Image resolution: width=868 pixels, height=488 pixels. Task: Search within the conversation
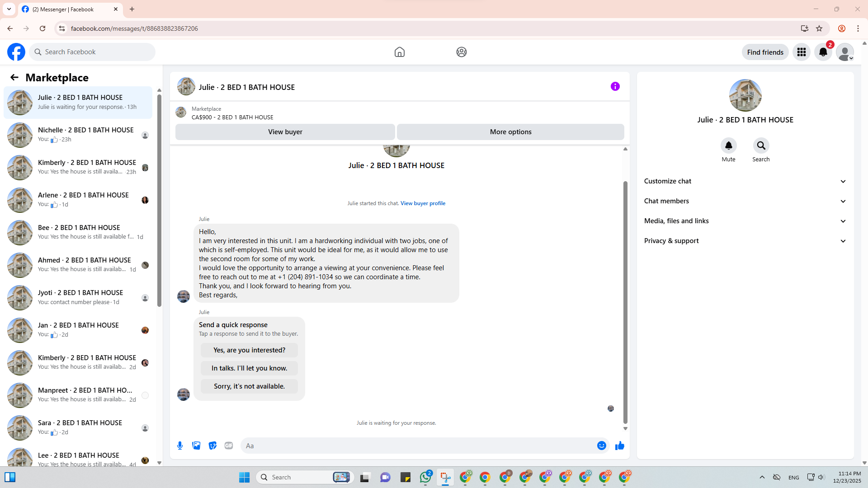pyautogui.click(x=761, y=145)
